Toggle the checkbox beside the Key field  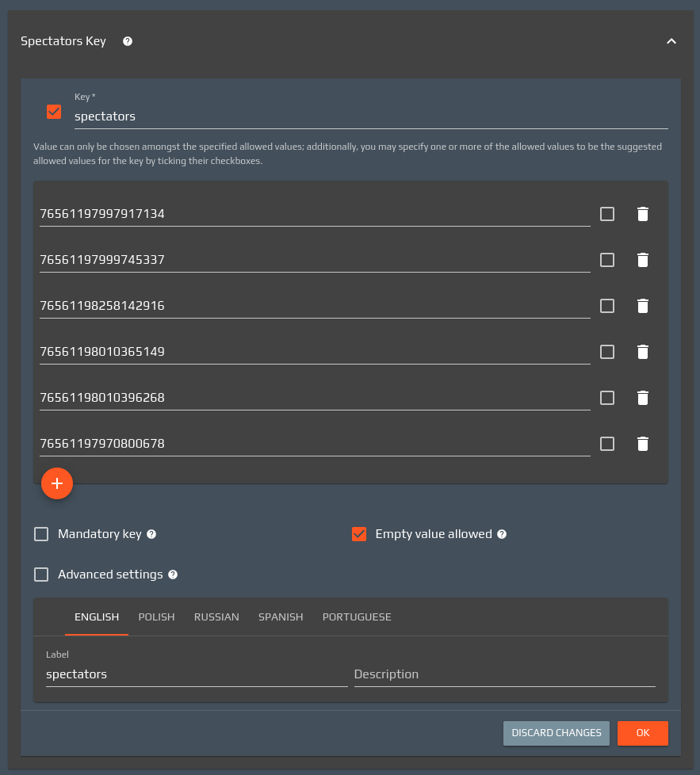click(x=54, y=112)
